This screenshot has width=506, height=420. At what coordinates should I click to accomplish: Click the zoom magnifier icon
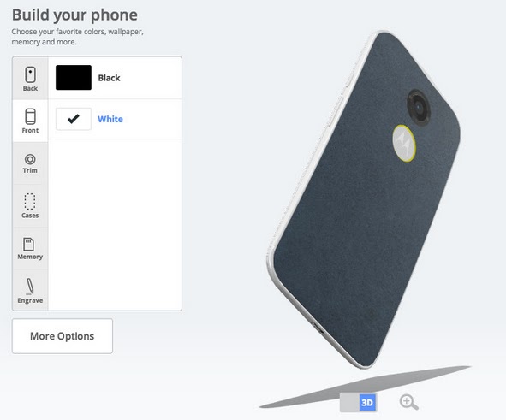(x=409, y=402)
